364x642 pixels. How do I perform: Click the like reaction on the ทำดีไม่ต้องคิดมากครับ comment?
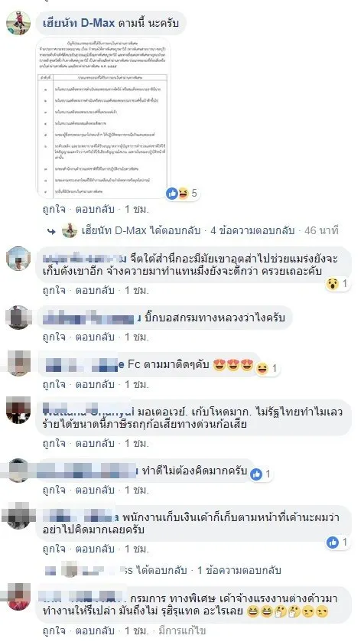(x=256, y=474)
